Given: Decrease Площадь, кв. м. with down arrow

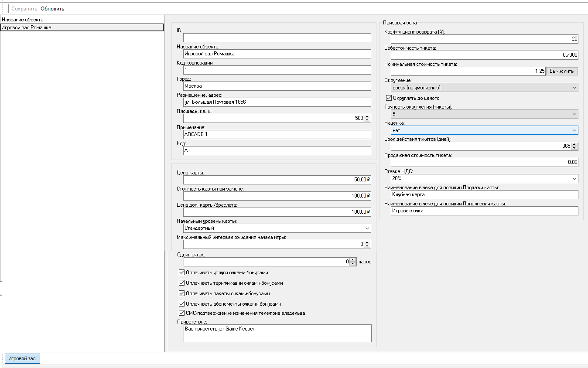Looking at the screenshot, I should point(367,120).
